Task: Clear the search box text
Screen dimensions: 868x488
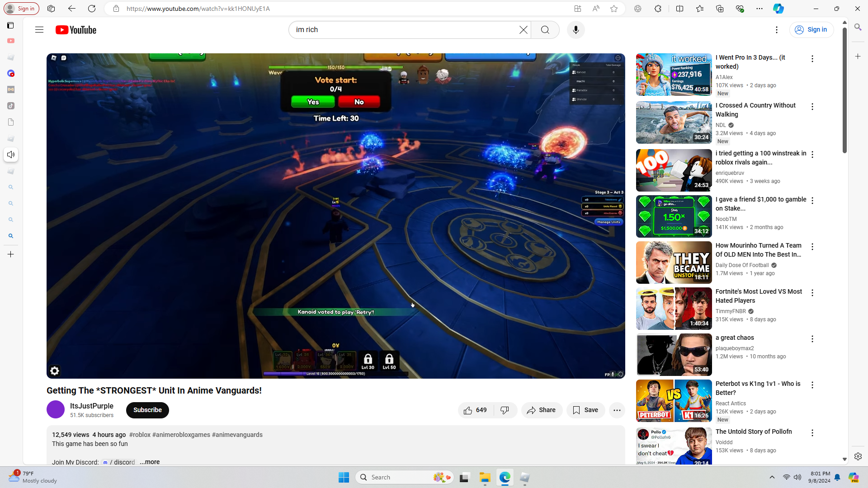Action: [523, 30]
